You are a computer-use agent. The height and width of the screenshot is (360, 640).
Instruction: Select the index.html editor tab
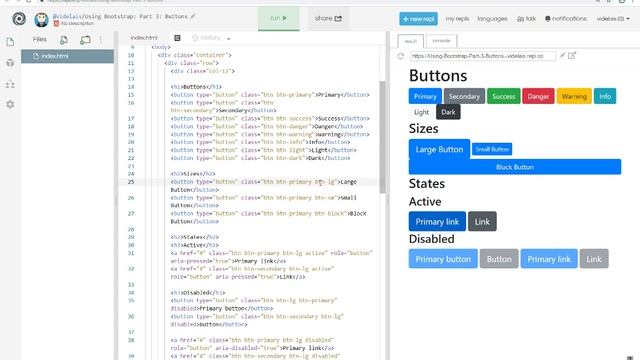(144, 38)
